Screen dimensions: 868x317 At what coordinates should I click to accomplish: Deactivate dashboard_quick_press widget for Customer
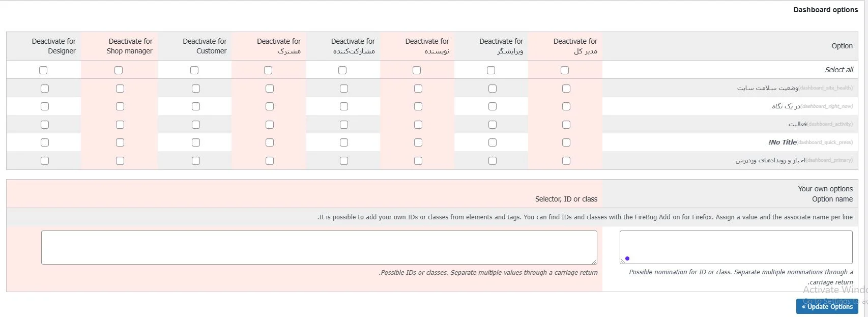click(195, 142)
